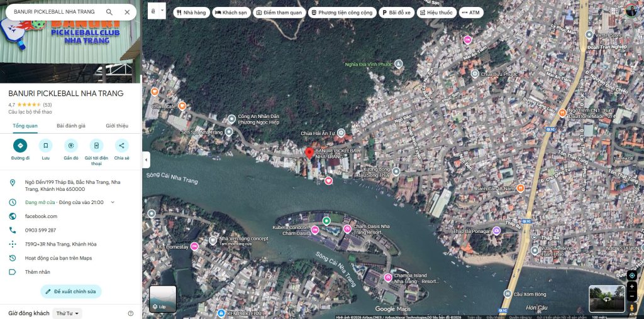Open the dropdown arrow beside the search panel
This screenshot has width=644, height=319.
(x=162, y=11)
